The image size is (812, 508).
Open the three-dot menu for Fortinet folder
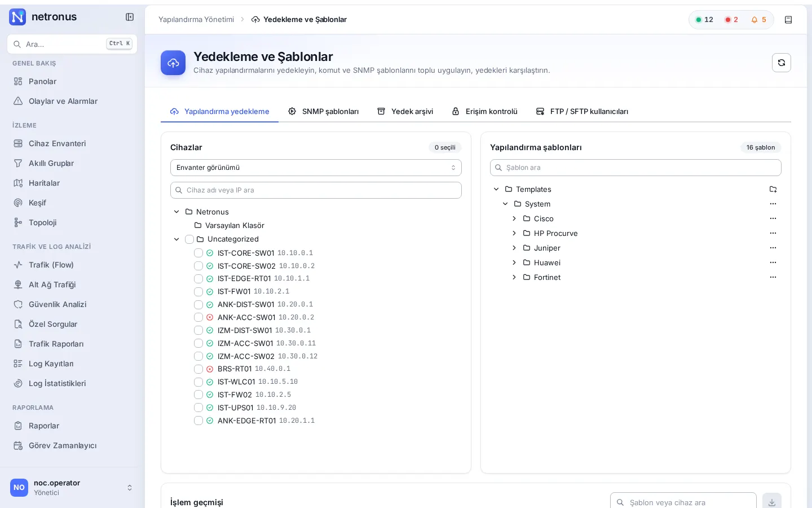point(773,277)
